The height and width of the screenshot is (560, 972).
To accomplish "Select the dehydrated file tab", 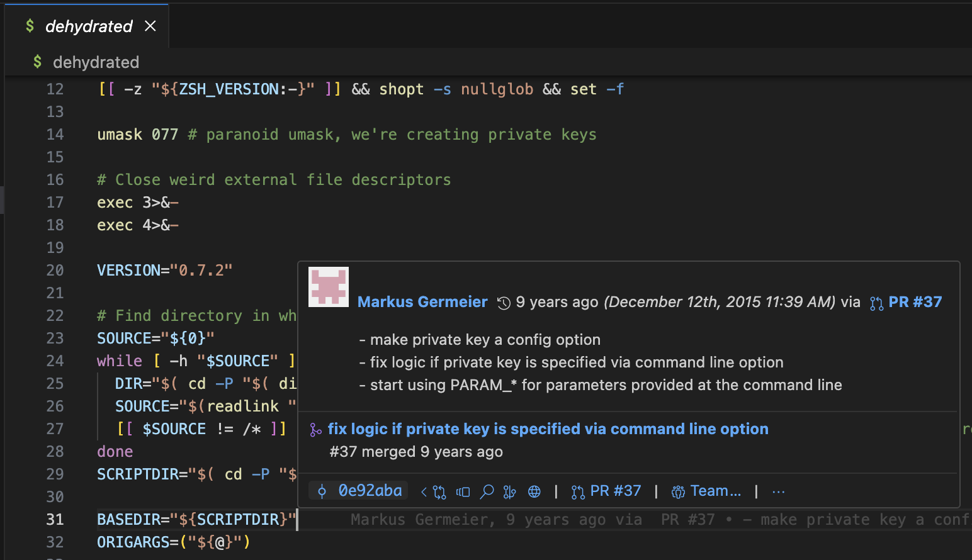I will tap(87, 26).
